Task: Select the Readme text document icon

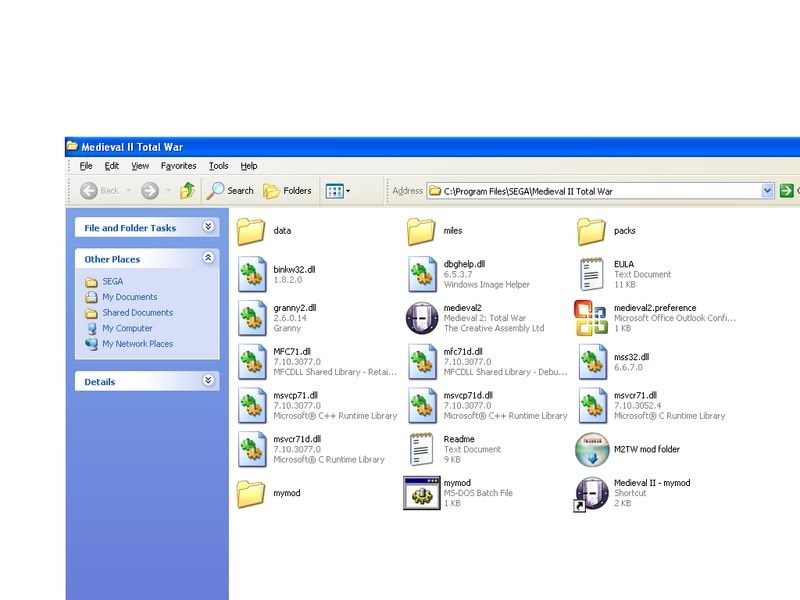Action: (421, 449)
